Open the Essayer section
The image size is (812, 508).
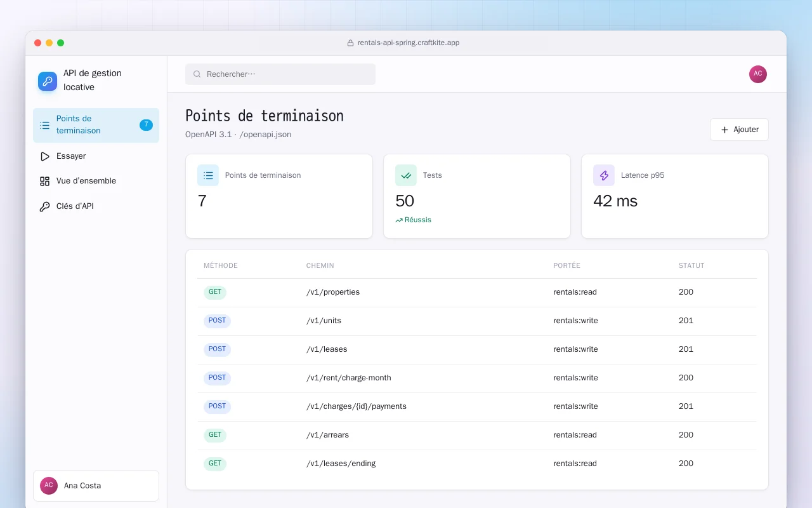(x=96, y=156)
